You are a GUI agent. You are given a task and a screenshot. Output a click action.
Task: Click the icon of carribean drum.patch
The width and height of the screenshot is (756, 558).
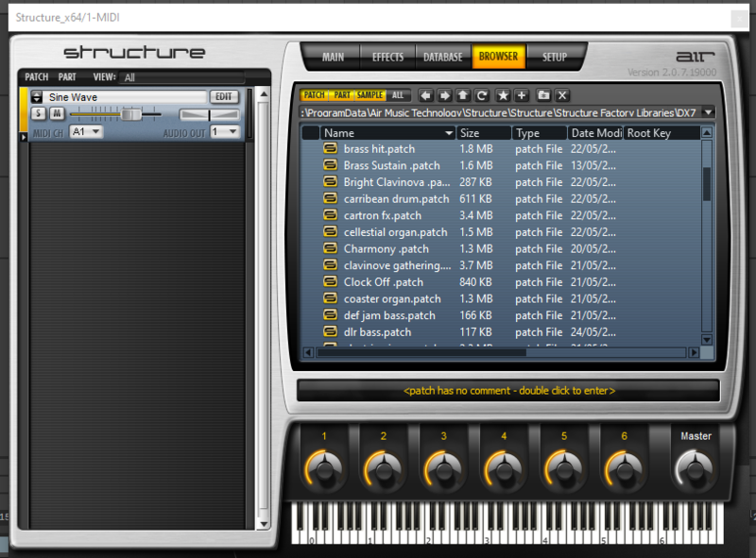pyautogui.click(x=330, y=198)
